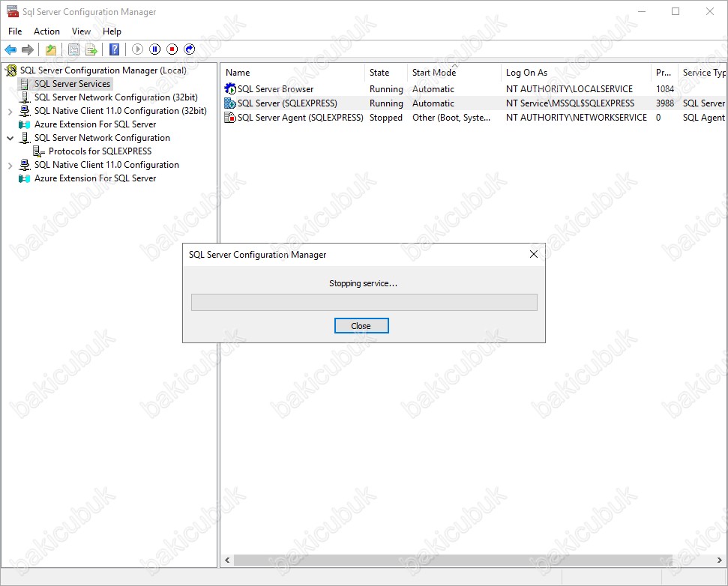Viewport: 728px width, 586px height.
Task: Click the SQL Server Browser service icon
Action: [230, 88]
